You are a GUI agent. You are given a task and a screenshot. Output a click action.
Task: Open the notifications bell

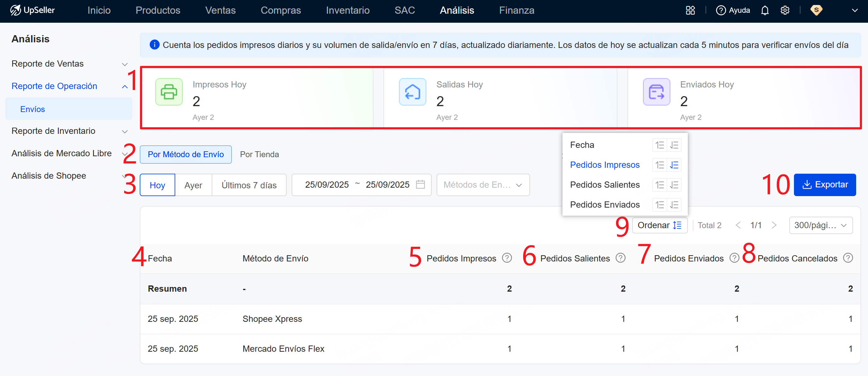click(765, 11)
